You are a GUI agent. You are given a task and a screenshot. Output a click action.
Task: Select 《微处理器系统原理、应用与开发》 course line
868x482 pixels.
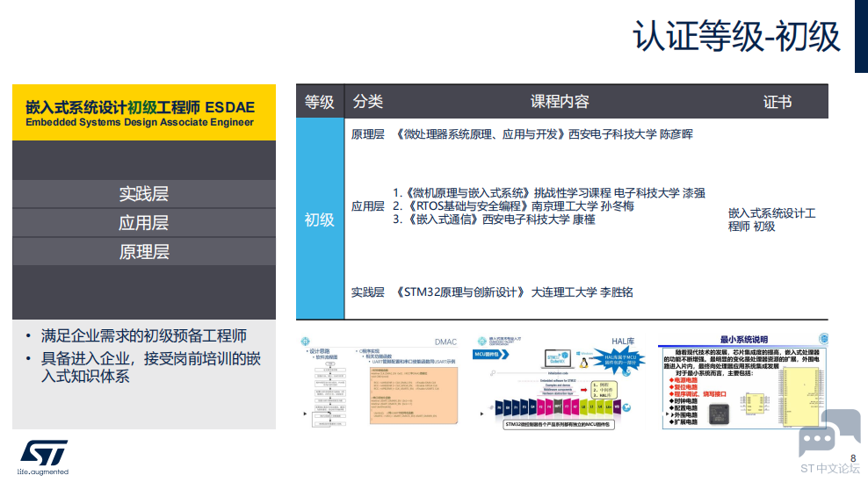tap(543, 134)
